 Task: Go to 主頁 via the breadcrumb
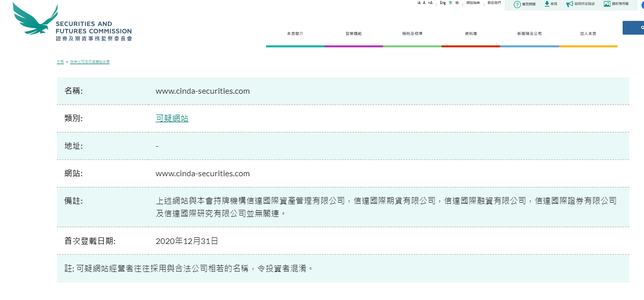pos(60,62)
